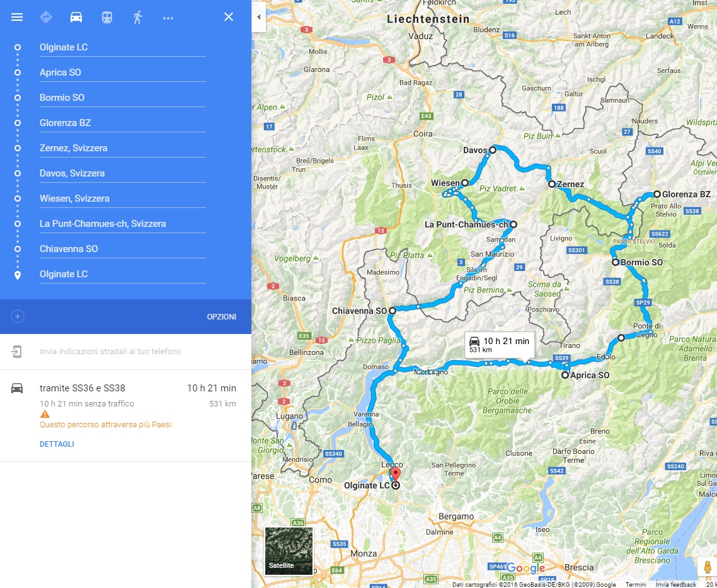Open DETTAGLI route details link
The width and height of the screenshot is (717, 588).
57,444
